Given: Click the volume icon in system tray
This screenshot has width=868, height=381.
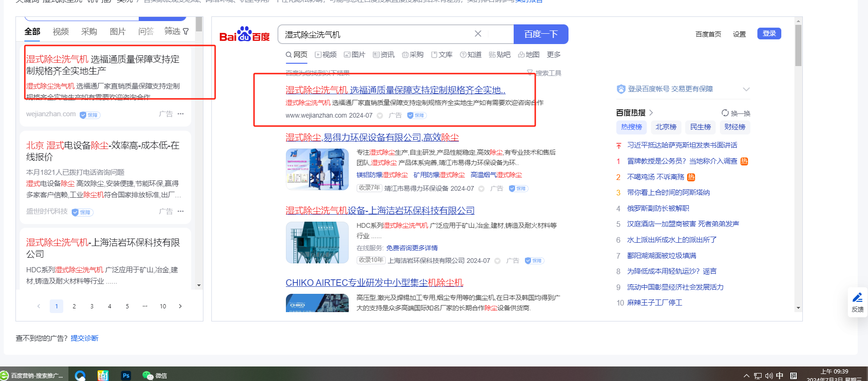Looking at the screenshot, I should coord(769,376).
